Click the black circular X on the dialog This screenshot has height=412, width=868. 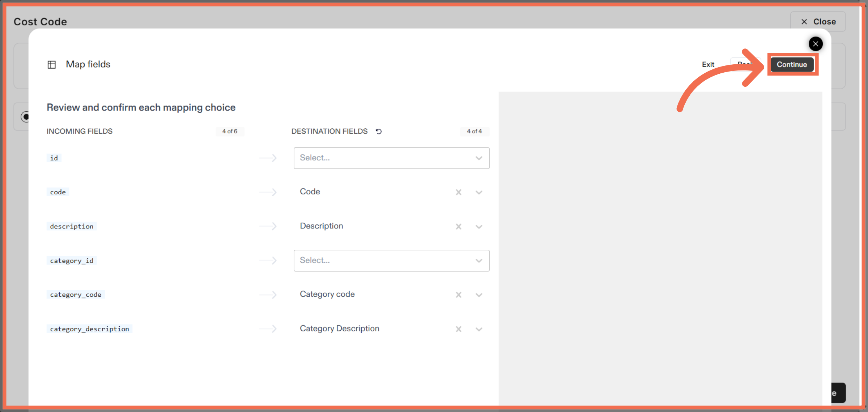(816, 44)
